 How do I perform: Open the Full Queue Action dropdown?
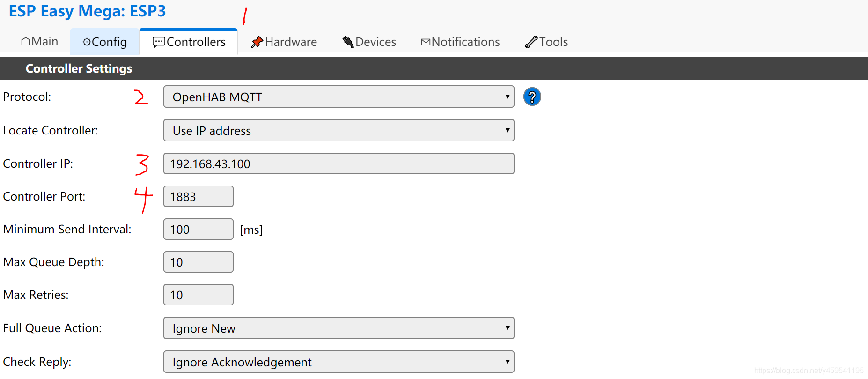338,328
